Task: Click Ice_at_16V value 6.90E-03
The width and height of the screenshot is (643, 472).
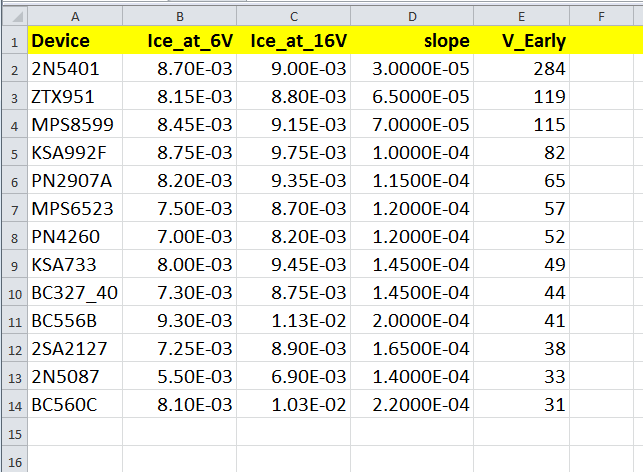Action: (294, 376)
